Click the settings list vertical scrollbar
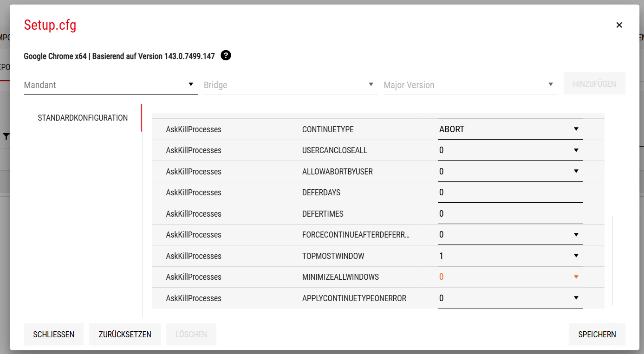644x354 pixels. click(x=613, y=260)
